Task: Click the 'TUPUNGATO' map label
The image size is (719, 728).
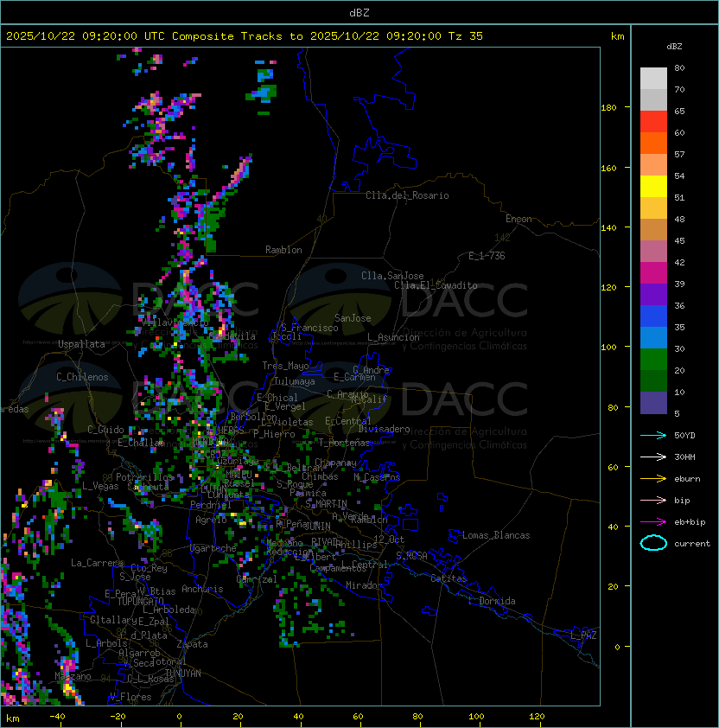Action: pos(140,602)
